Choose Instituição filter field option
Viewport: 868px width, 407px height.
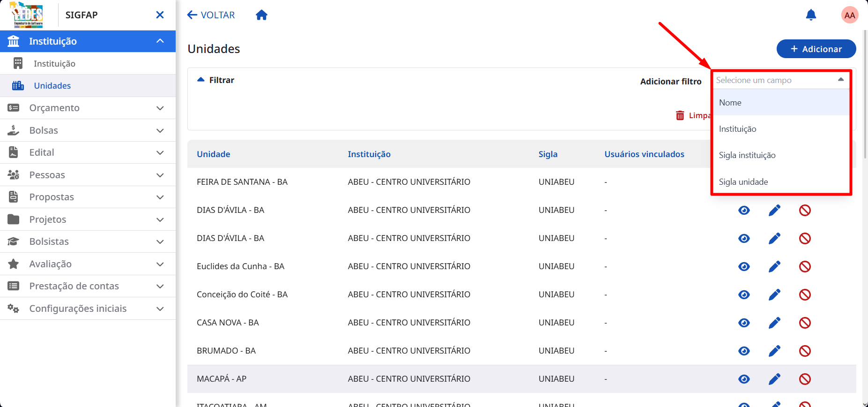pyautogui.click(x=781, y=129)
